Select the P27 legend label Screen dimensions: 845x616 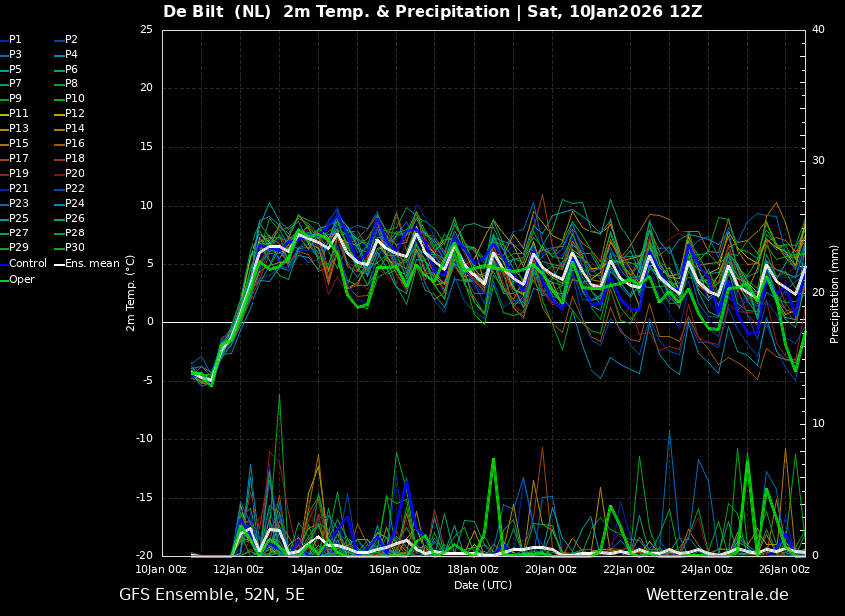tap(18, 233)
